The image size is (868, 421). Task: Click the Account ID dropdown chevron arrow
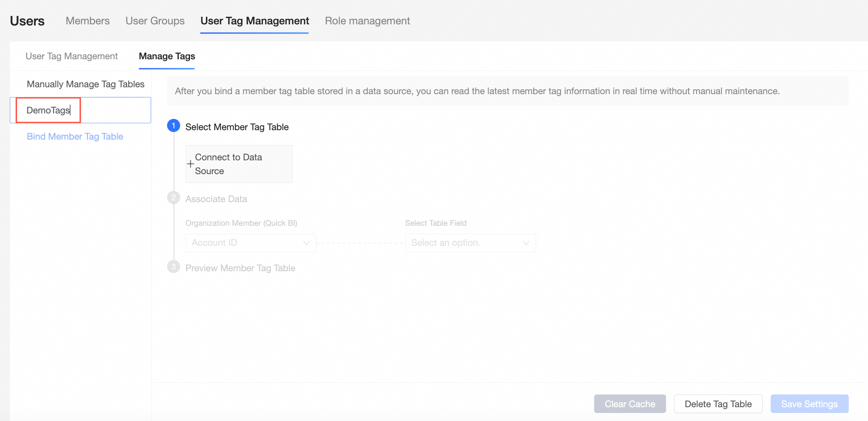[306, 243]
